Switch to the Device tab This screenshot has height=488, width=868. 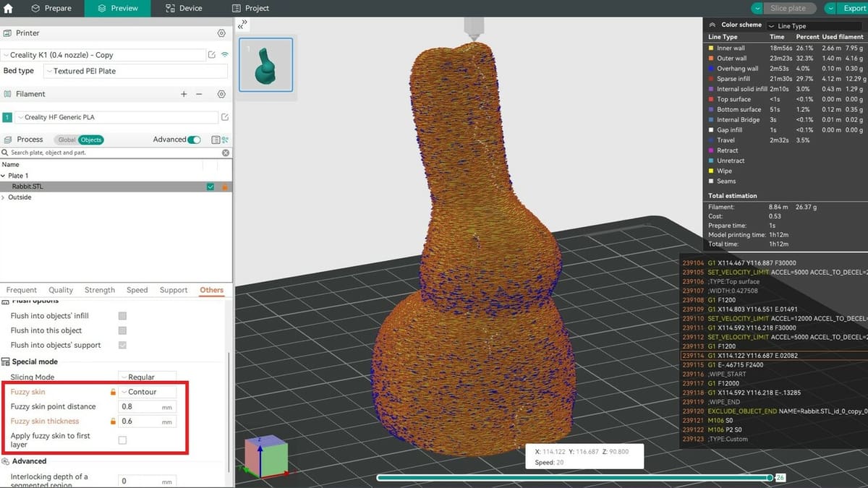tap(184, 8)
